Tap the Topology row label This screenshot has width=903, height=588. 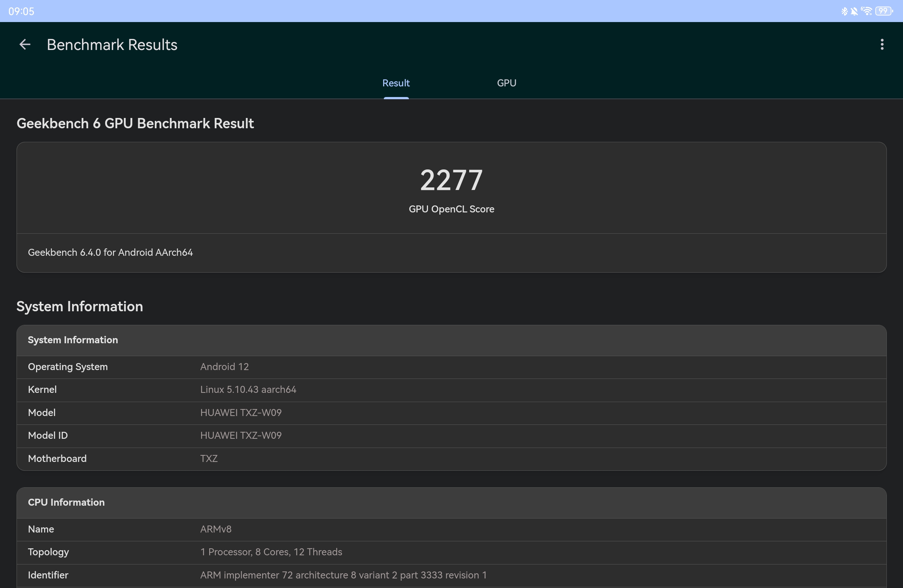click(48, 552)
